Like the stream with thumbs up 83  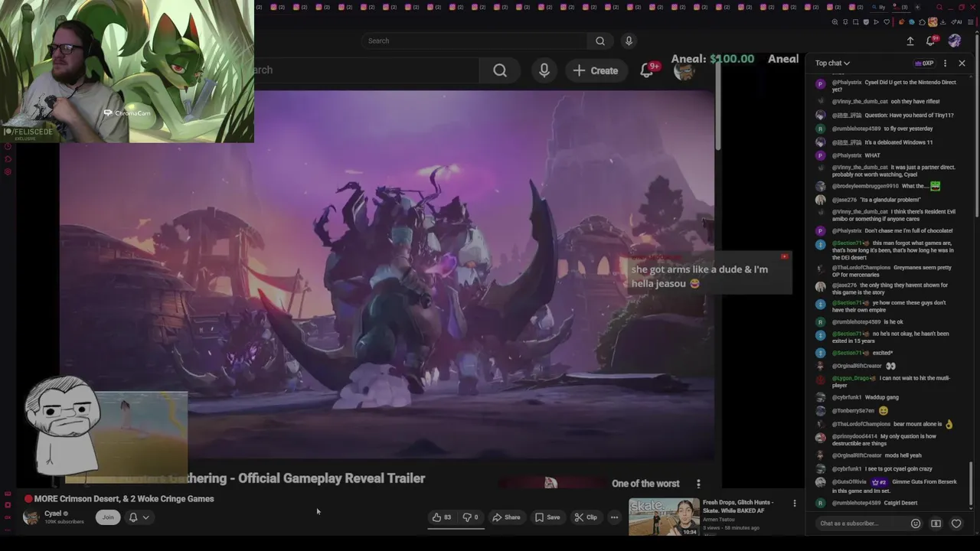[x=442, y=517]
